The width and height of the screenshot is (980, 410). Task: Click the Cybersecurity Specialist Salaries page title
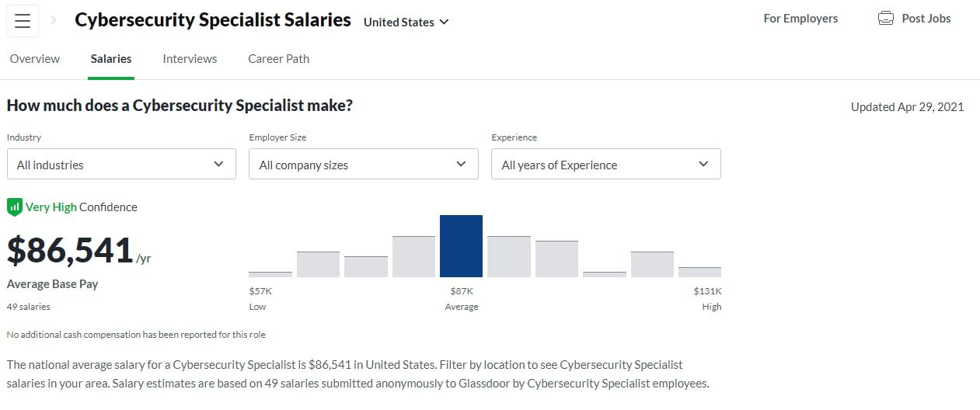[x=213, y=21]
